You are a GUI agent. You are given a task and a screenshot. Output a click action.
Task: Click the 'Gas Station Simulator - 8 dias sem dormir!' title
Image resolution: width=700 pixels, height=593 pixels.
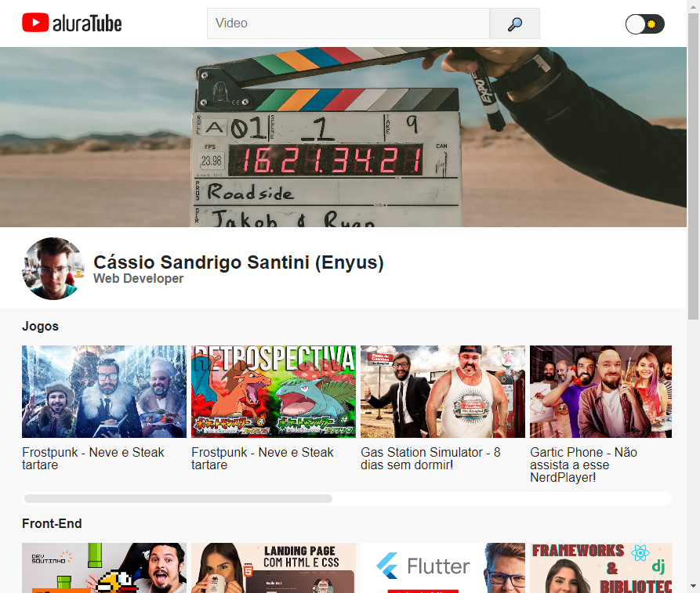pyautogui.click(x=430, y=458)
